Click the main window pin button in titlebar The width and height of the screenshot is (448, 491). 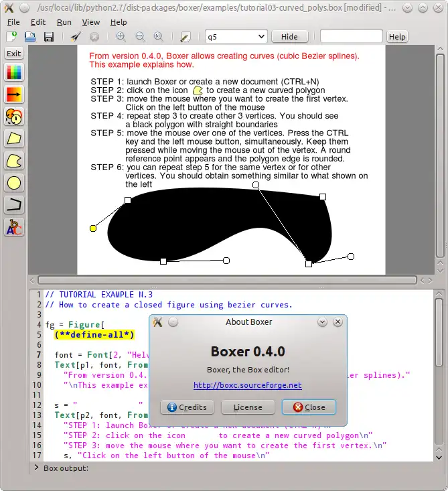tap(24, 8)
